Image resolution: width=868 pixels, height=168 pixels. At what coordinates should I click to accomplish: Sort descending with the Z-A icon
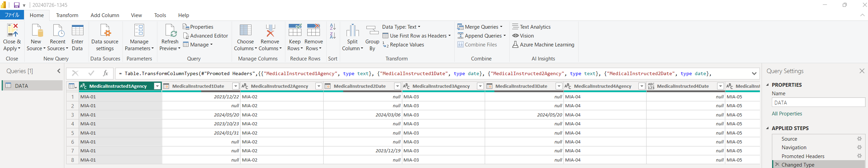(x=333, y=36)
